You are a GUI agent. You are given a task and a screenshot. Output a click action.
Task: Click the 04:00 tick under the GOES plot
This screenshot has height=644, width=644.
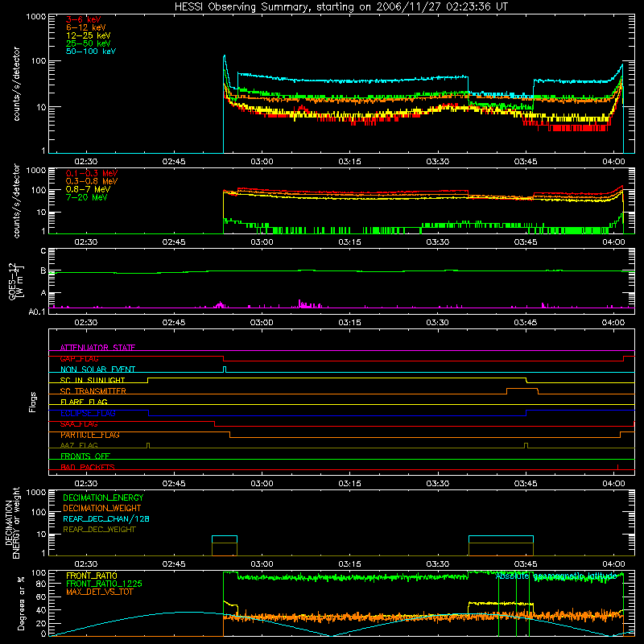[613, 323]
